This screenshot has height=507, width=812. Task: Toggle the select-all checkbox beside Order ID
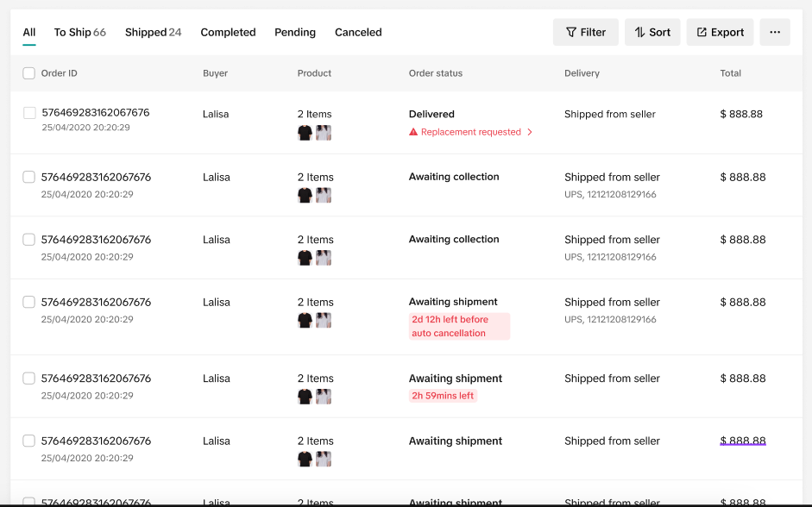29,73
